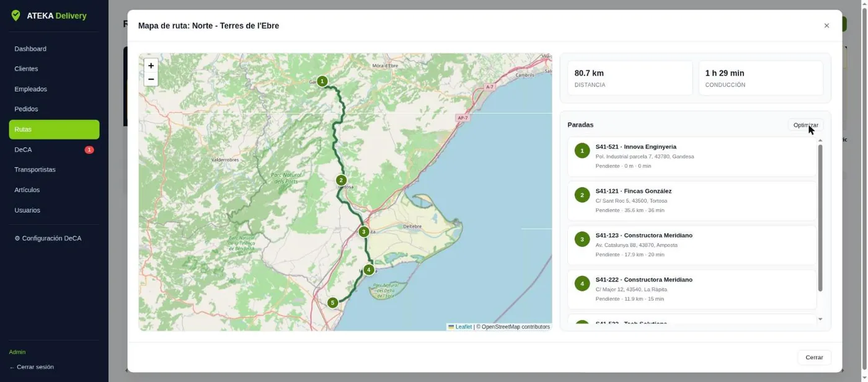Click map marker 3 at Amposta

364,232
